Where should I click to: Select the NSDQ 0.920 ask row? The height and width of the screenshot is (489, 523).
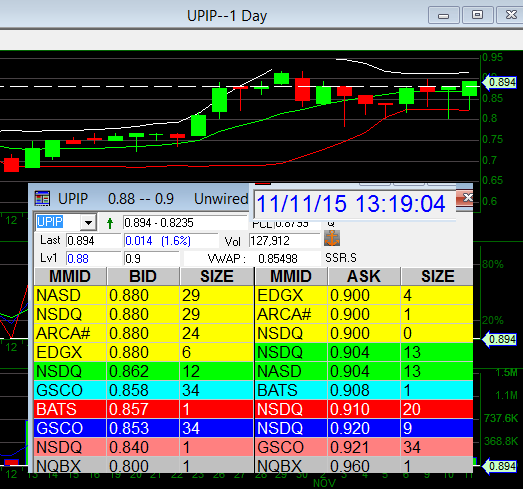pyautogui.click(x=364, y=428)
